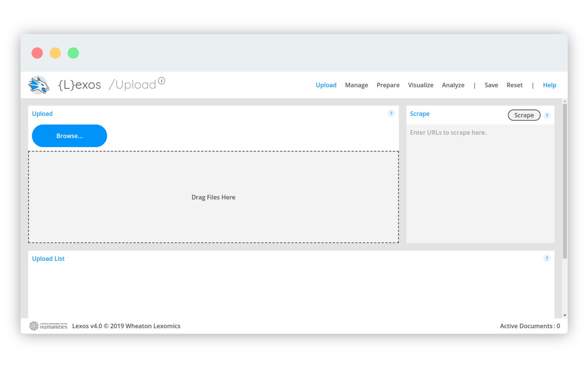Click the scrollbar up arrow
The image size is (588, 368).
pyautogui.click(x=565, y=101)
